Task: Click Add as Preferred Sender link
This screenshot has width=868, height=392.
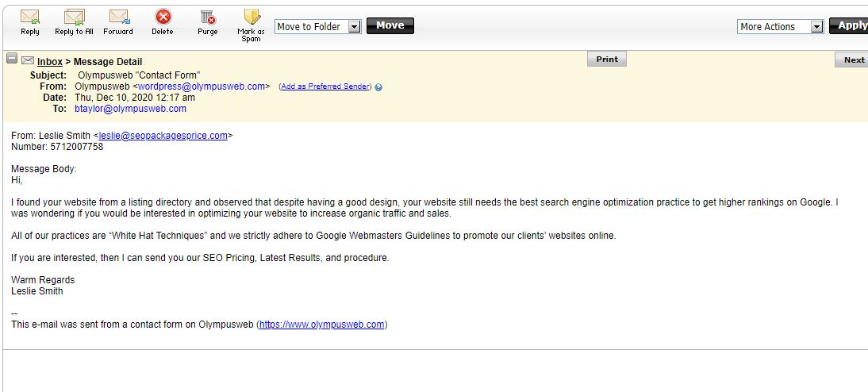Action: pyautogui.click(x=325, y=86)
